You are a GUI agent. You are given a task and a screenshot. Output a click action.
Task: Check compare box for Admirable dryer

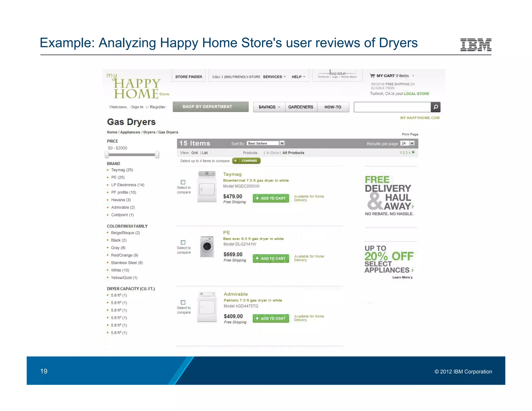(x=183, y=302)
